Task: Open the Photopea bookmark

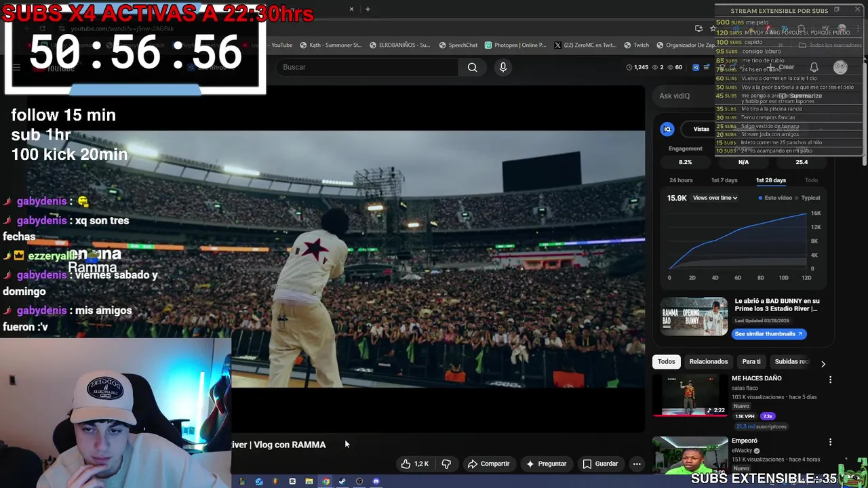Action: click(x=515, y=45)
